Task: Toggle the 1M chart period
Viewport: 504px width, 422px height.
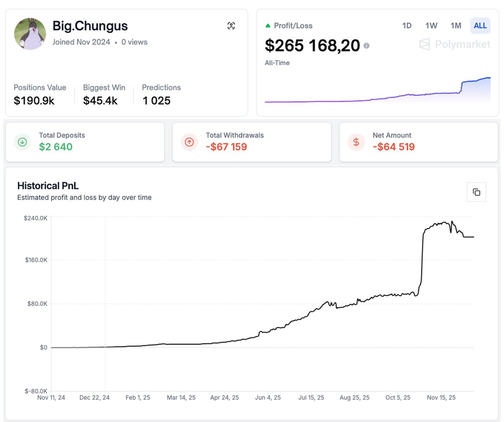Action: click(x=455, y=26)
